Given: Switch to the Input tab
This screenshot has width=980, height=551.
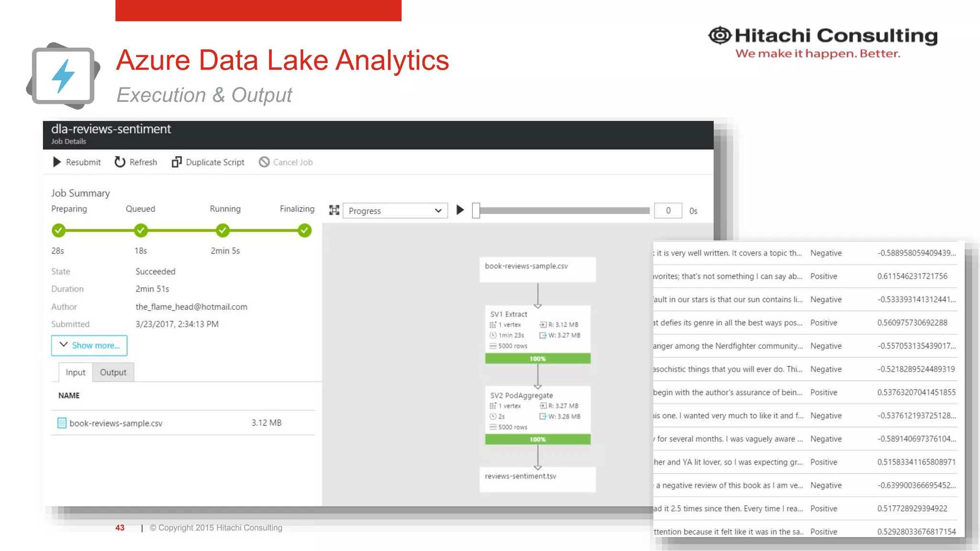Looking at the screenshot, I should [x=76, y=372].
